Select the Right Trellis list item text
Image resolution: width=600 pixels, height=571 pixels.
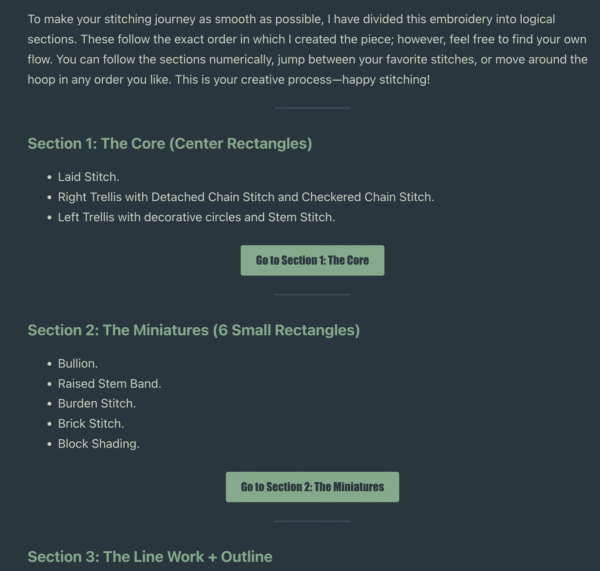point(245,197)
